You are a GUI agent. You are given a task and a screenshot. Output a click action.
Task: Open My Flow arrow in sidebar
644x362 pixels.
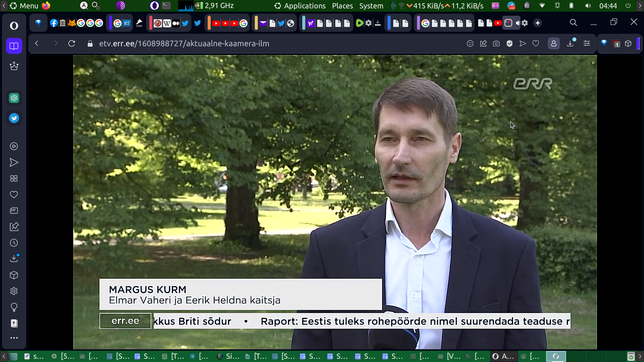(14, 162)
